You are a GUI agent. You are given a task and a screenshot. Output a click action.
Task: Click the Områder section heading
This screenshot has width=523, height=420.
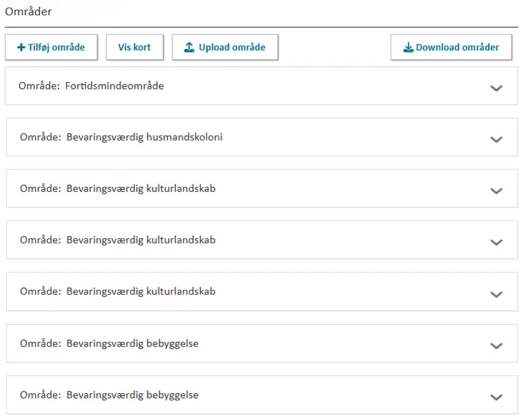tap(29, 11)
